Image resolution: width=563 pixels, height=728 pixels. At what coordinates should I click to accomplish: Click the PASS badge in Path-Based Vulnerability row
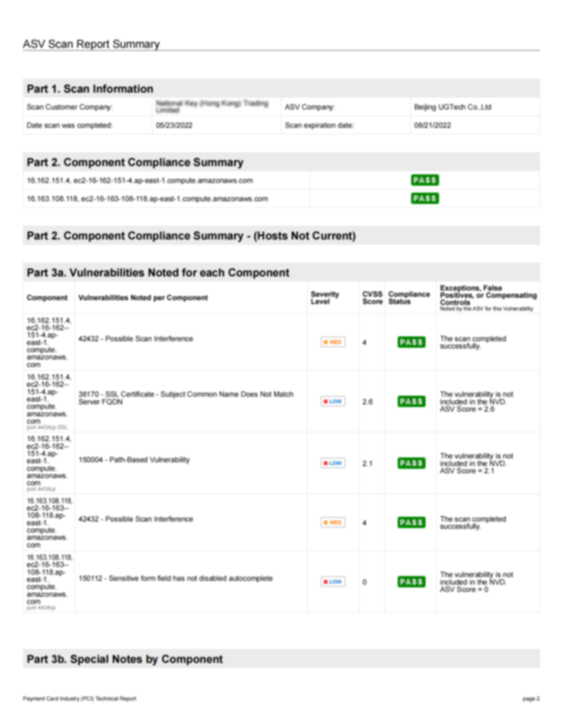(411, 463)
